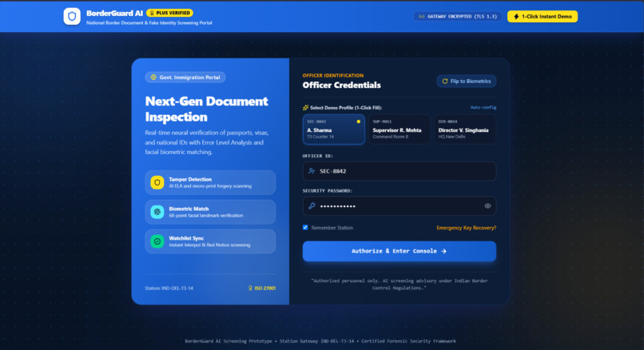Click the refresh icon in Flip to Biometrics
Image resolution: width=644 pixels, height=350 pixels.
click(x=445, y=82)
